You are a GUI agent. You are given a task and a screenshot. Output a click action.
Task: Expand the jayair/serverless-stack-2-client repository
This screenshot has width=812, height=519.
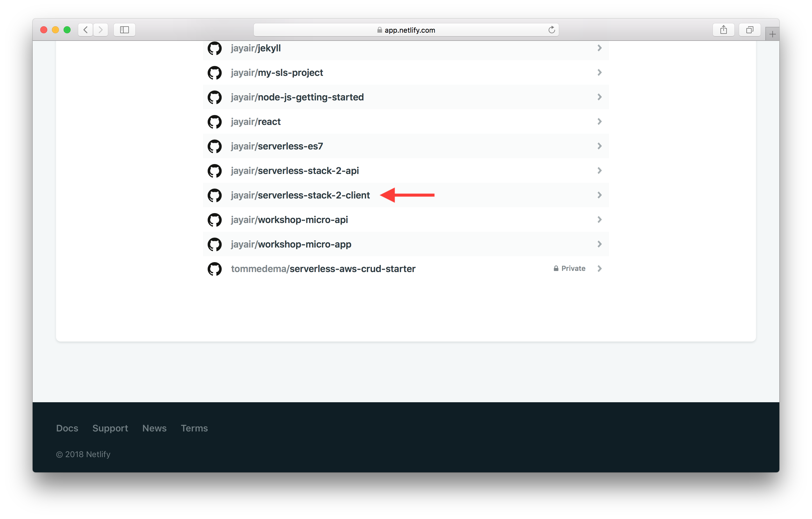599,195
